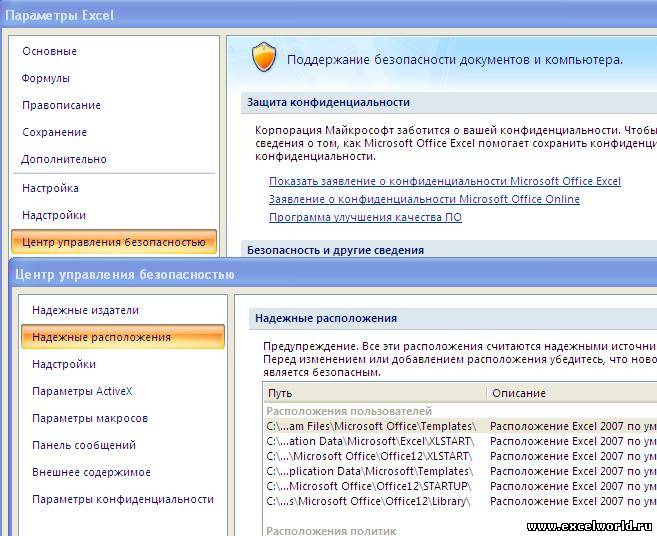Open the Основные category in Excel options
657x536 pixels.
tap(49, 51)
